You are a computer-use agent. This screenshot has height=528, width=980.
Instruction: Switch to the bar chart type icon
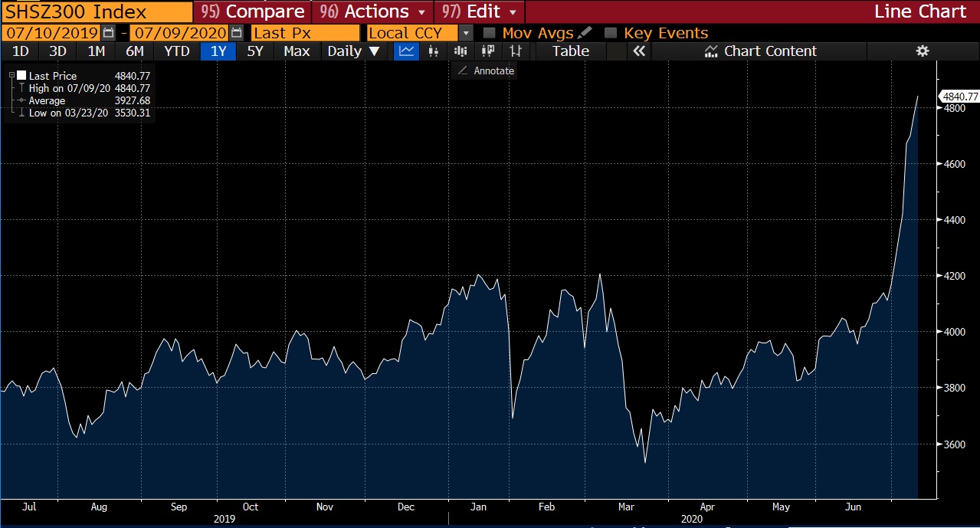tap(433, 51)
